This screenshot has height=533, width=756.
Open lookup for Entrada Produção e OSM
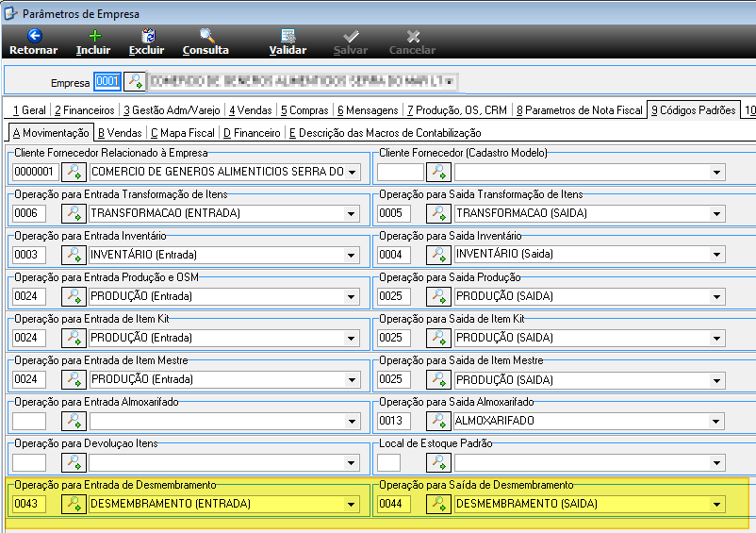click(74, 296)
